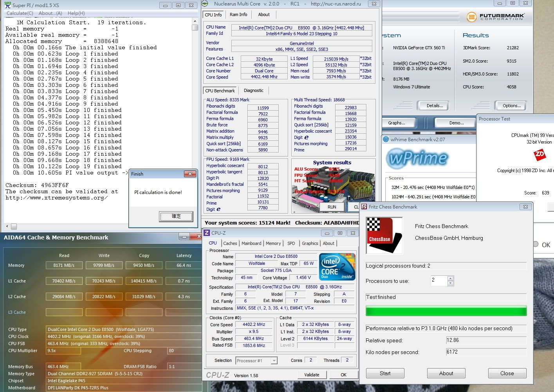Click CPU Name field in Nuclearus CPU Info

(x=301, y=28)
